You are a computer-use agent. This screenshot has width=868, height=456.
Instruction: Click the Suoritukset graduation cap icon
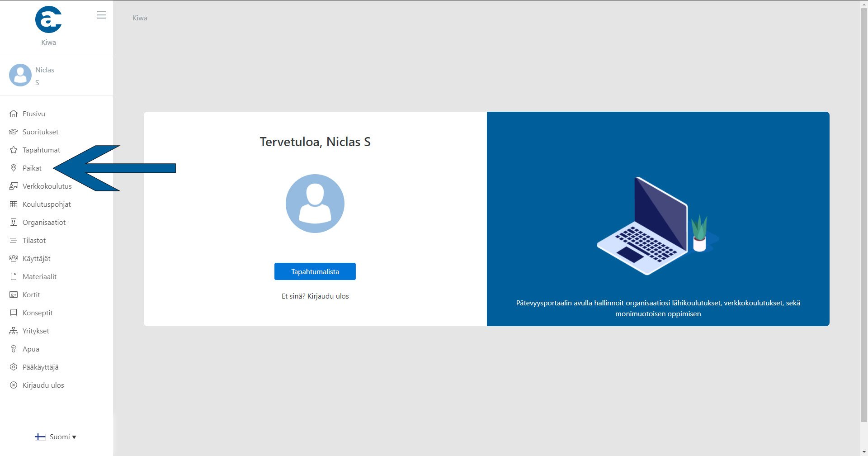click(x=14, y=132)
